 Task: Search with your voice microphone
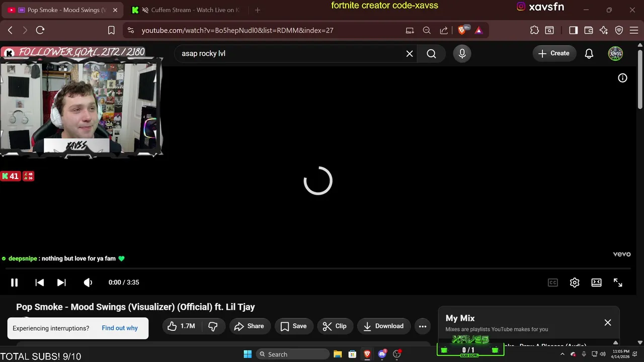click(462, 54)
